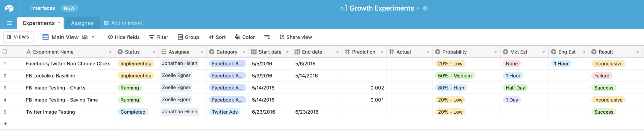The width and height of the screenshot is (644, 131).
Task: Click the Group records button
Action: [188, 37]
